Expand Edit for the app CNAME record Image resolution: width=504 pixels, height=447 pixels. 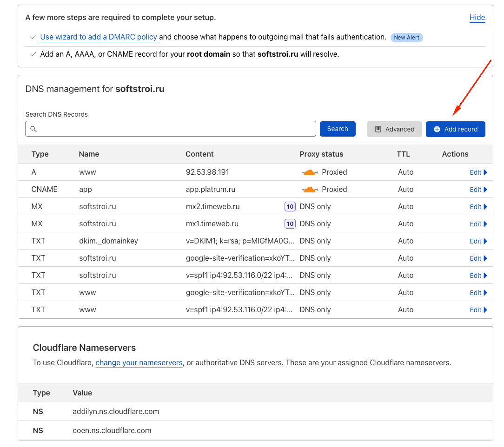click(x=478, y=190)
